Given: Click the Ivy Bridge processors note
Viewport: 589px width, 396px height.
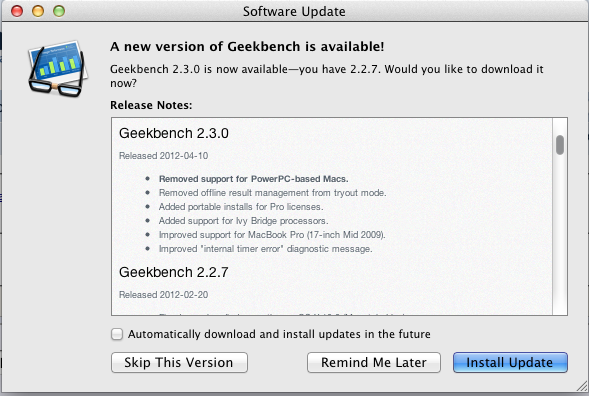Looking at the screenshot, I should (243, 221).
